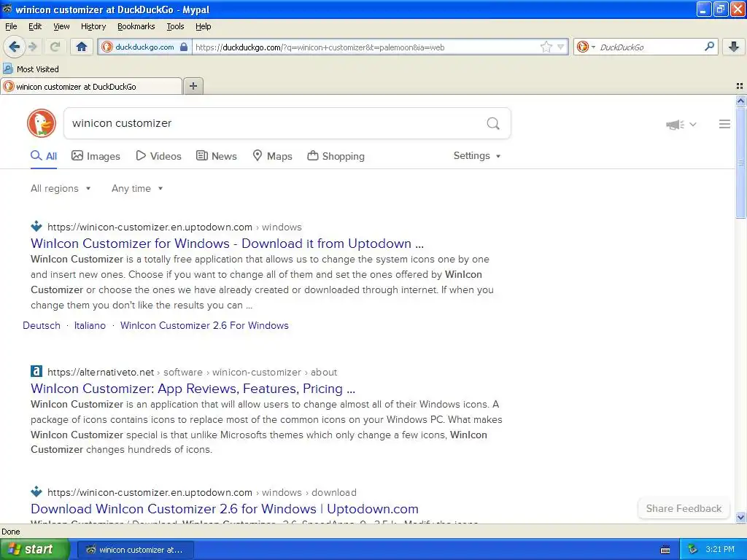Click the alternativeto.net result URL text
747x560 pixels.
pos(101,372)
